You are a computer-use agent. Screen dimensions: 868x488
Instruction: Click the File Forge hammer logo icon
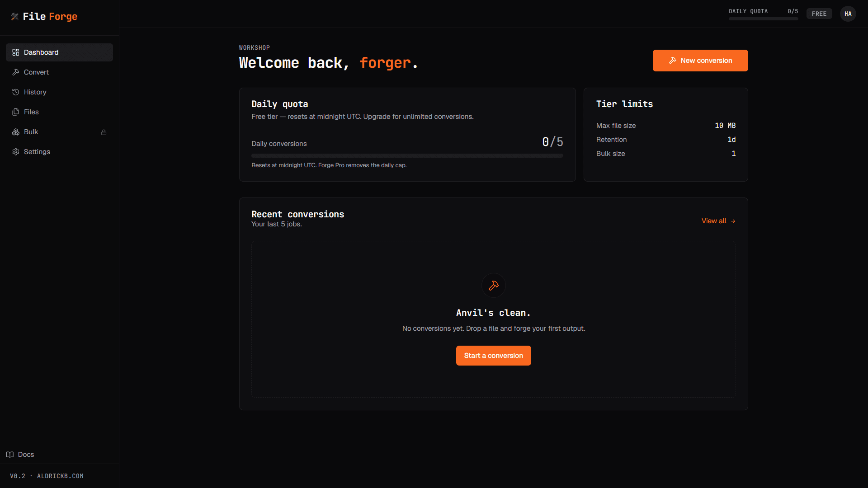click(x=15, y=17)
